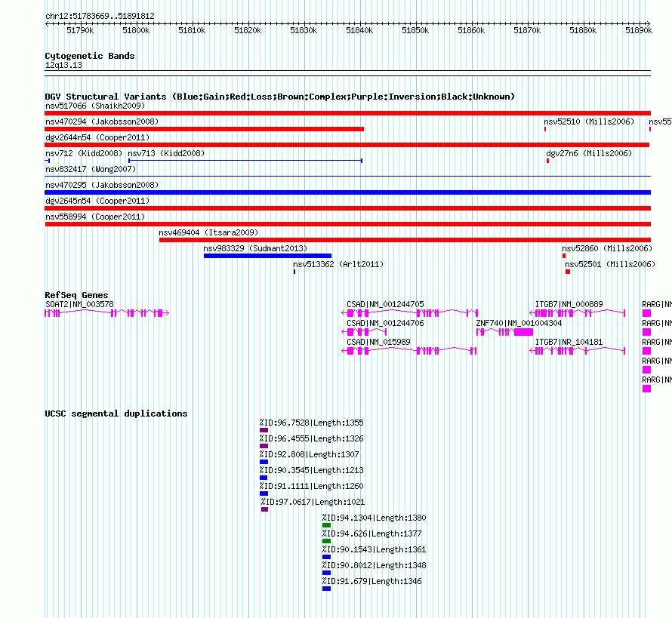Click the nsv983329 (Sudmant2013) label text

[x=255, y=248]
